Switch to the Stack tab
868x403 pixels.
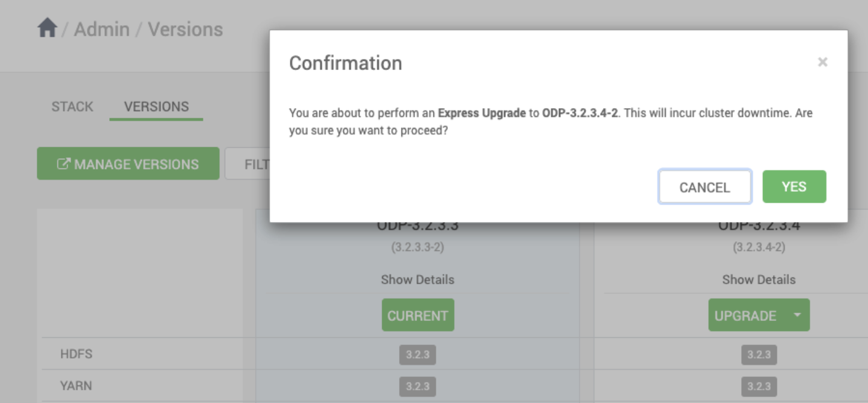click(x=72, y=107)
